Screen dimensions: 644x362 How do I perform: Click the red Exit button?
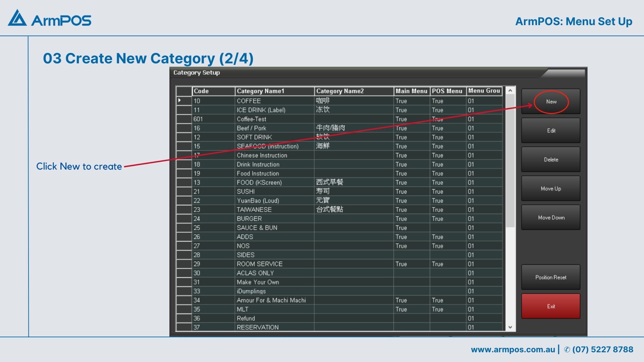pos(551,306)
